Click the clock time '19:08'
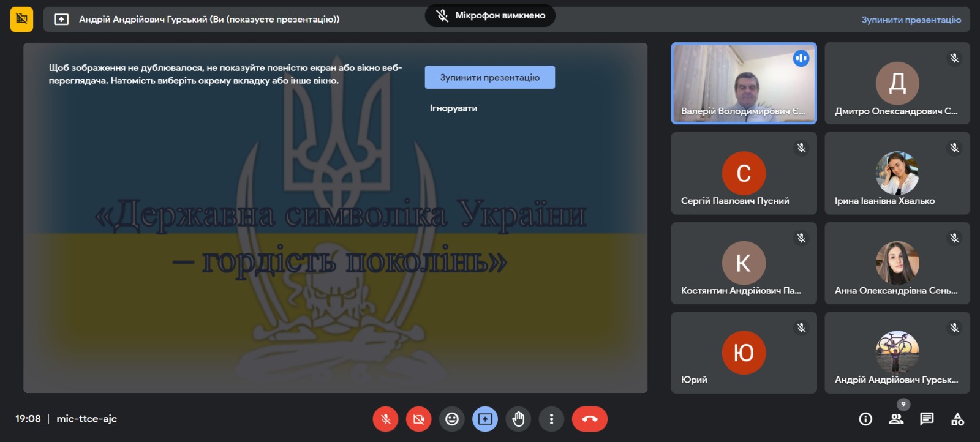Screen dimensions: 980x442 tap(28, 419)
